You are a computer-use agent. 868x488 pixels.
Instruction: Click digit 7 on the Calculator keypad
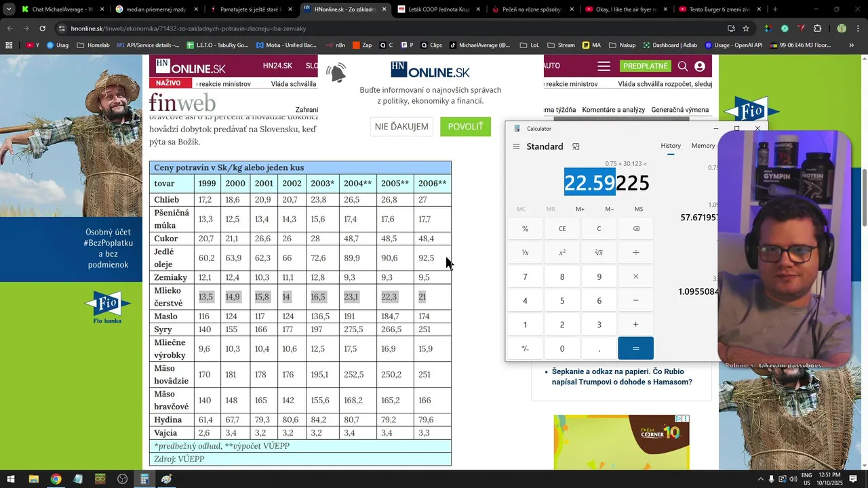pyautogui.click(x=525, y=277)
